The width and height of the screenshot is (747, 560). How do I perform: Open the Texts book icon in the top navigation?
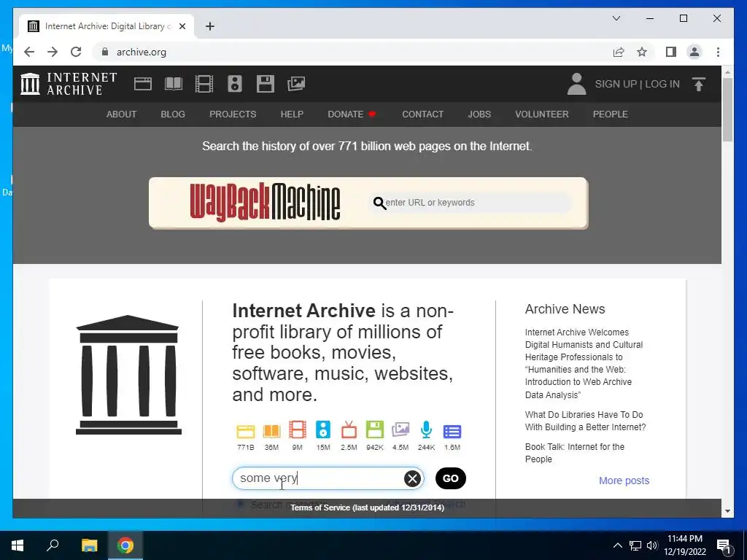pos(174,84)
